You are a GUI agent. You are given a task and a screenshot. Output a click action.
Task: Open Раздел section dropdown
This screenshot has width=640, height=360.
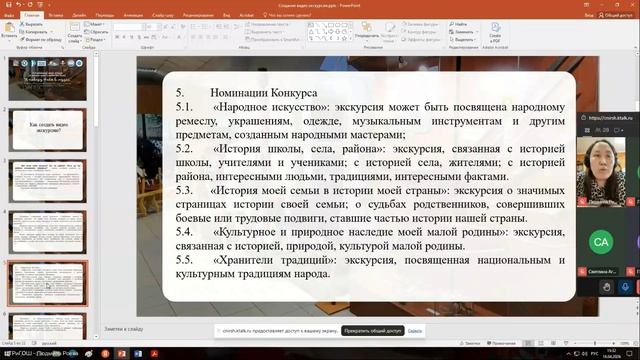pos(96,40)
